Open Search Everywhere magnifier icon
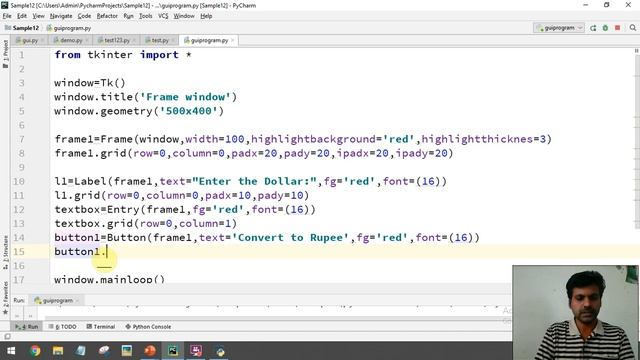The height and width of the screenshot is (360, 640). coord(633,28)
